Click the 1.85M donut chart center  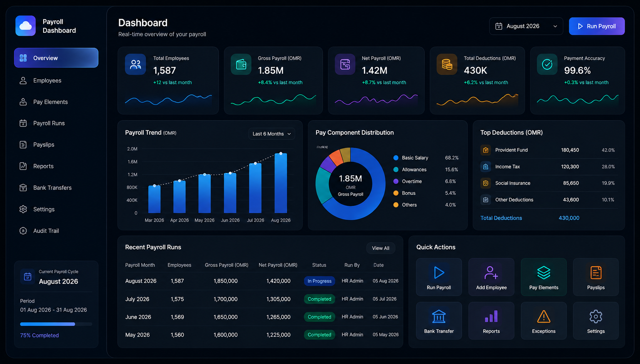tap(350, 184)
